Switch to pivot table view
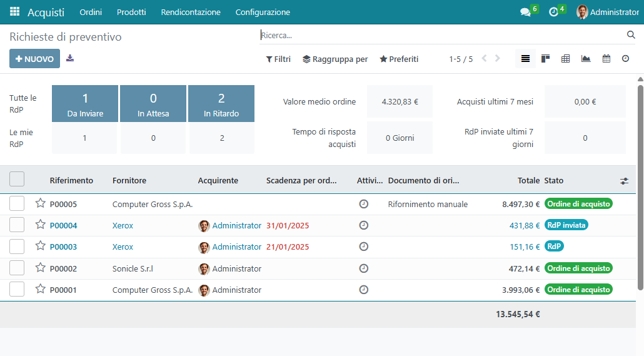 click(565, 59)
